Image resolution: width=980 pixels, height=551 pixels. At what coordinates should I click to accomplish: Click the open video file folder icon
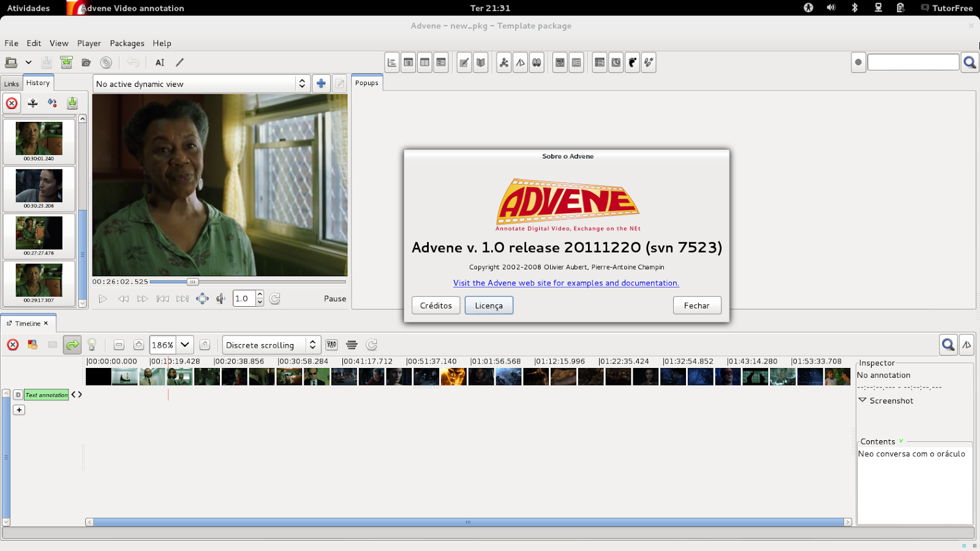(86, 62)
